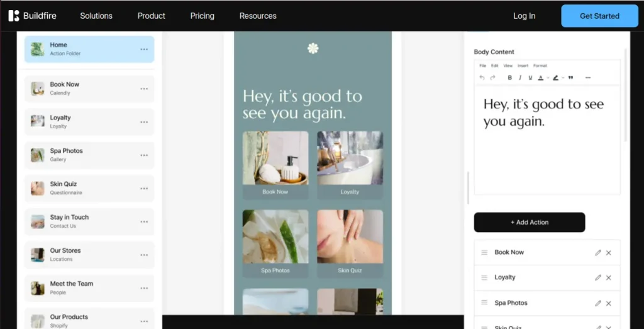Image resolution: width=644 pixels, height=329 pixels.
Task: Open the editor's File menu
Action: click(x=482, y=65)
